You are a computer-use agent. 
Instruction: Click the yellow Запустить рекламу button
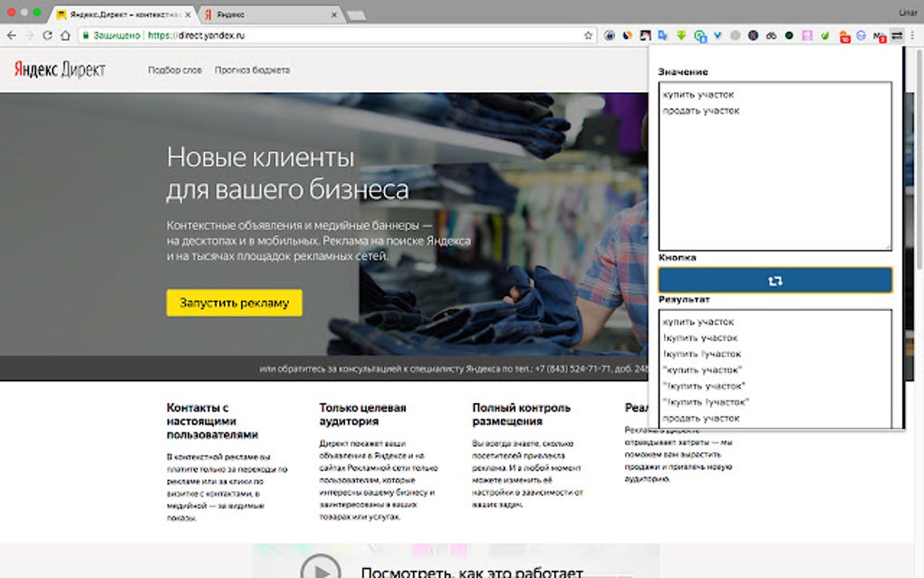point(234,303)
